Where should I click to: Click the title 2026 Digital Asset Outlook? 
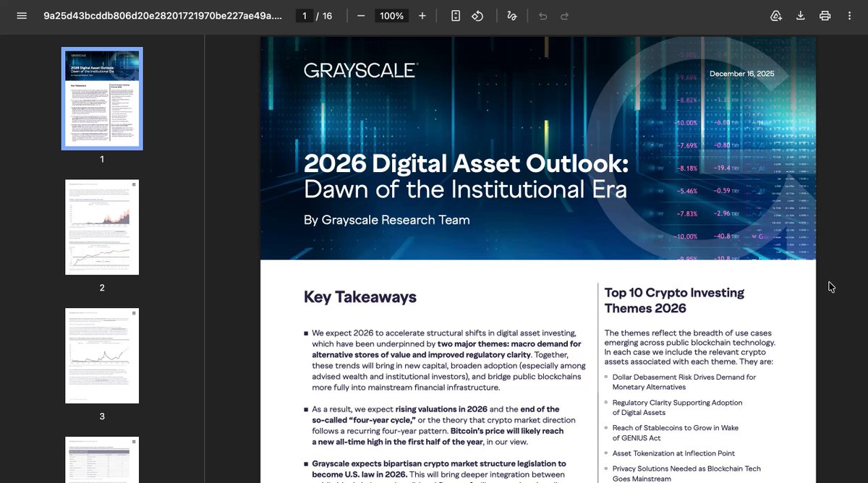(x=466, y=163)
